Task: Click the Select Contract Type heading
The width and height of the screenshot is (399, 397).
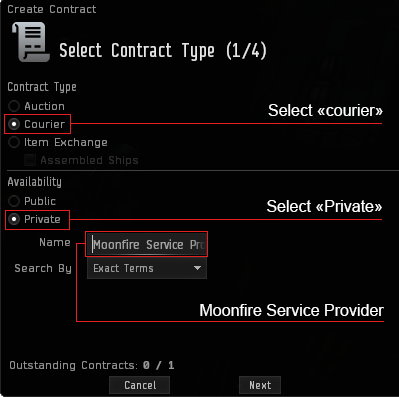Action: (163, 51)
